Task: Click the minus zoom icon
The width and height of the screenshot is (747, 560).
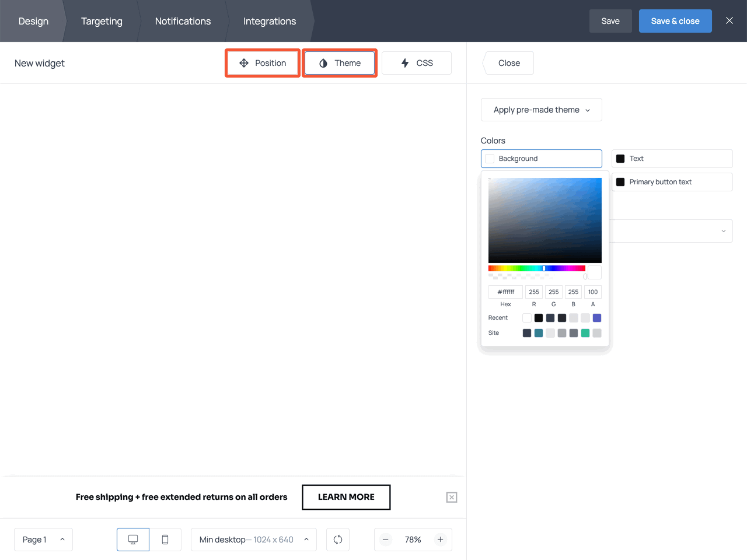Action: coord(386,540)
